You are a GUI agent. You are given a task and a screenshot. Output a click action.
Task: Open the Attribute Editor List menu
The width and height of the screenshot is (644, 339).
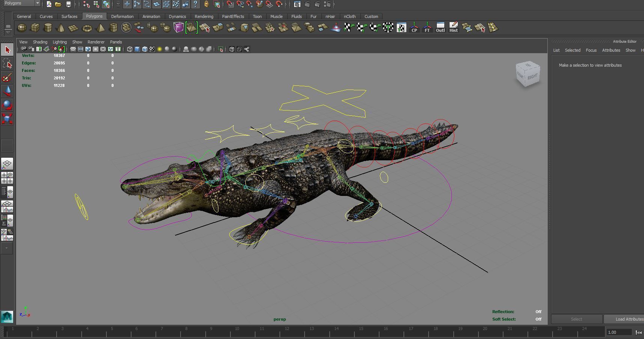pos(556,50)
